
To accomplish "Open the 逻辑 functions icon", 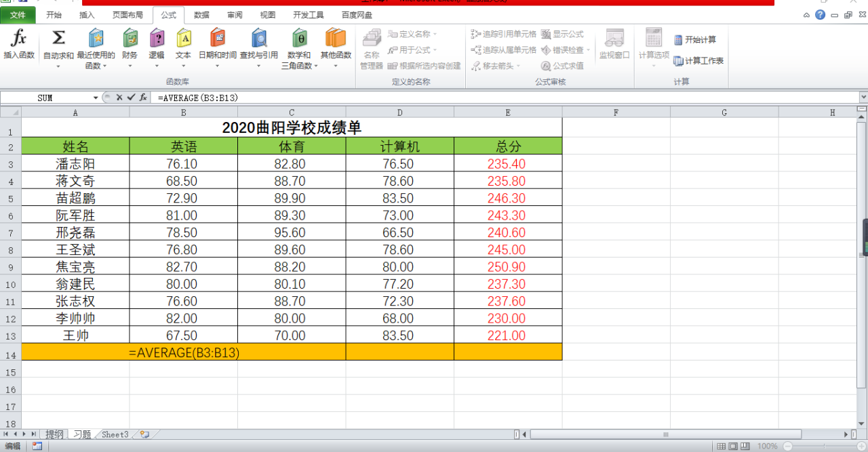I will coord(157,38).
